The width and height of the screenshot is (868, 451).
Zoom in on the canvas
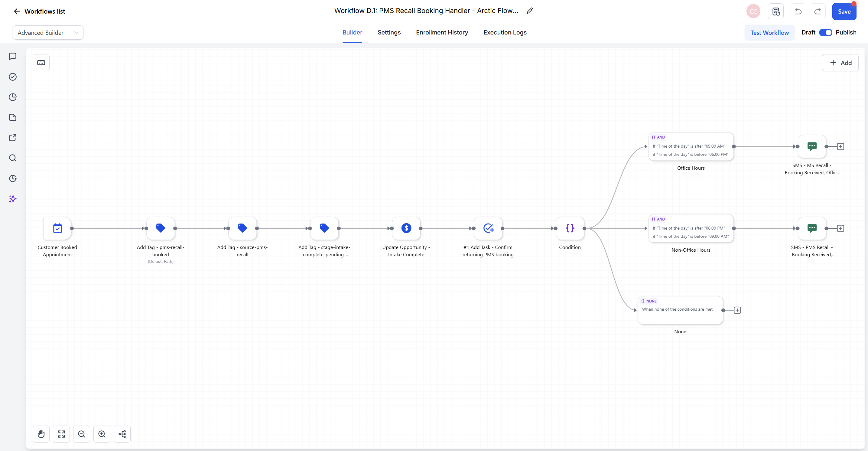pos(102,434)
